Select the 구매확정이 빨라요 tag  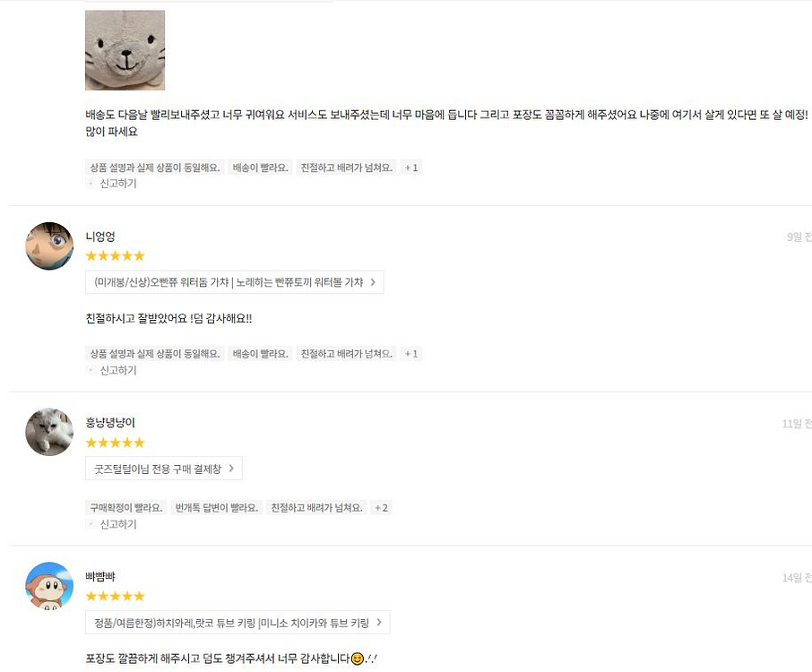pos(125,507)
